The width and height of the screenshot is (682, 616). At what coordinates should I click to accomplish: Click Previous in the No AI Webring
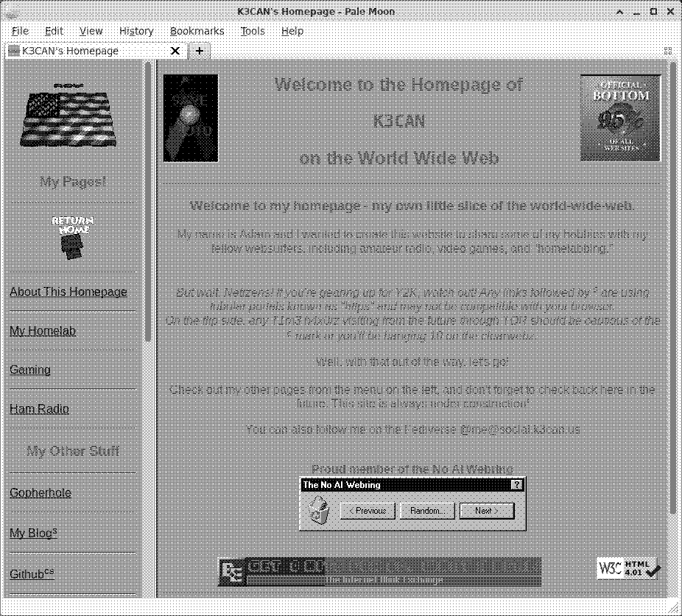click(x=368, y=510)
